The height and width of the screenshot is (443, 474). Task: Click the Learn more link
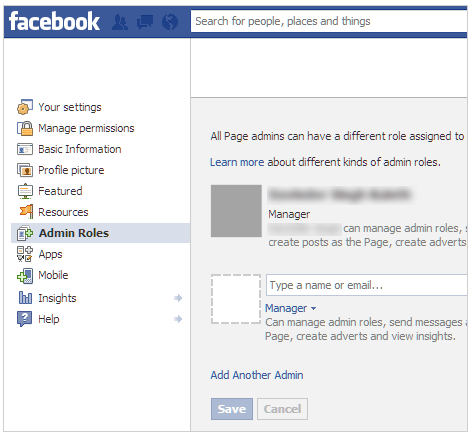(237, 162)
